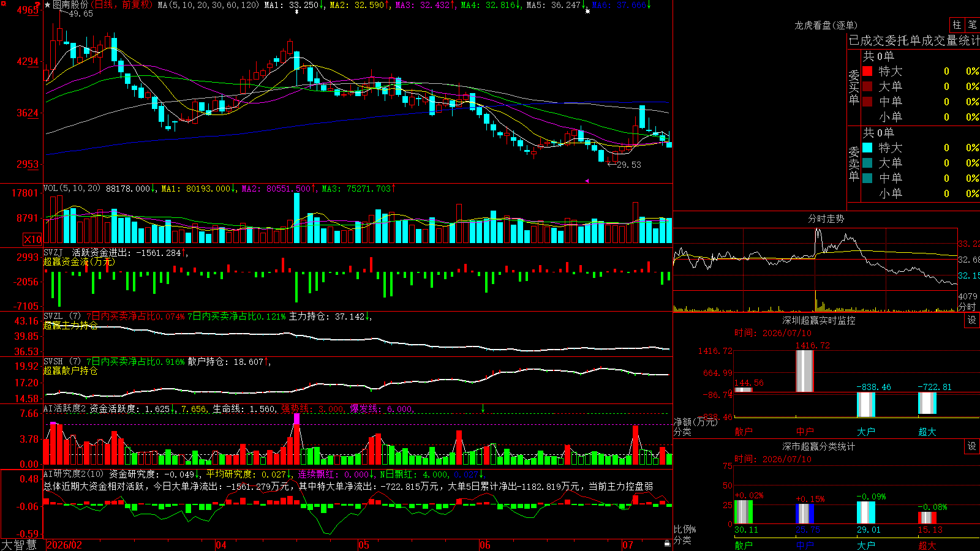
Task: Click the red question mark help icon
Action: tap(38, 6)
